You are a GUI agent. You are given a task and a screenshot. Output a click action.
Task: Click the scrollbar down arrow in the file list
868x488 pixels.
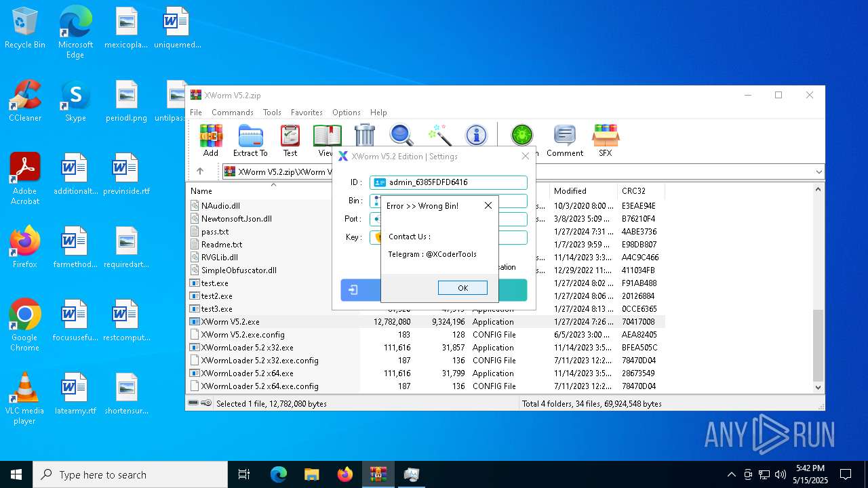(x=818, y=387)
